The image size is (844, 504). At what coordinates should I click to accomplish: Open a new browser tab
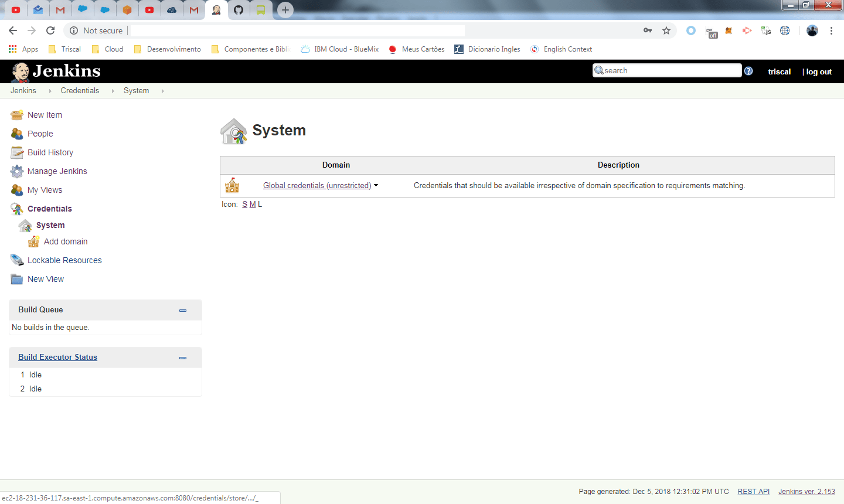pyautogui.click(x=285, y=10)
